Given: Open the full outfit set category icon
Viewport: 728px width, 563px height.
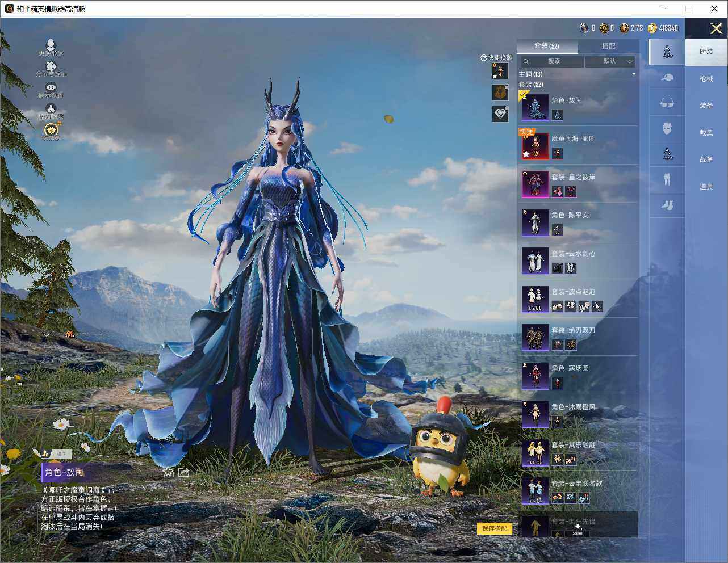Looking at the screenshot, I should [x=667, y=52].
